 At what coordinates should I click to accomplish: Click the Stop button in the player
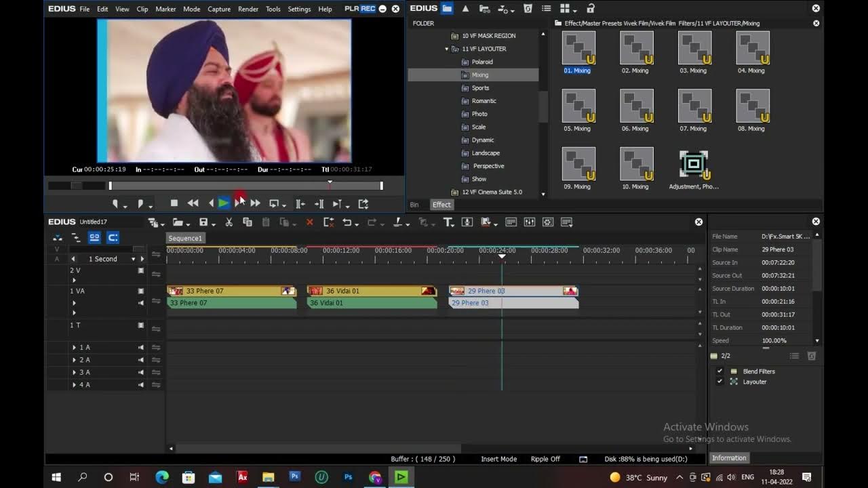[174, 203]
